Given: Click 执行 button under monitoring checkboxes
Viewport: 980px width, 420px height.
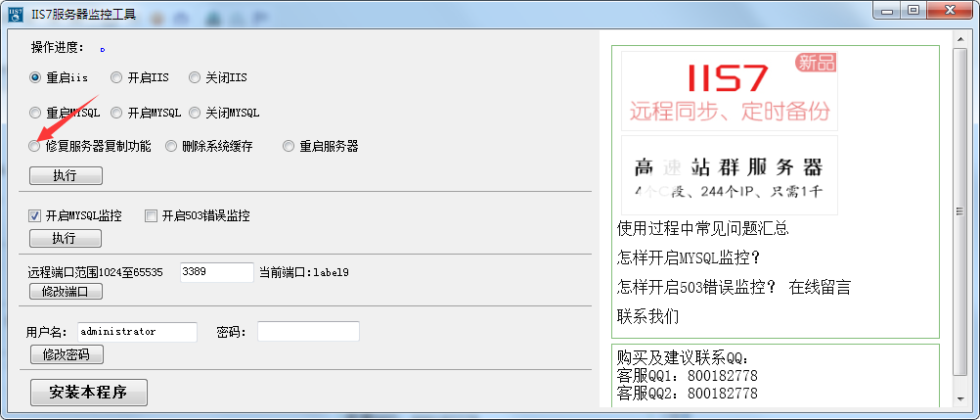Looking at the screenshot, I should pos(66,239).
